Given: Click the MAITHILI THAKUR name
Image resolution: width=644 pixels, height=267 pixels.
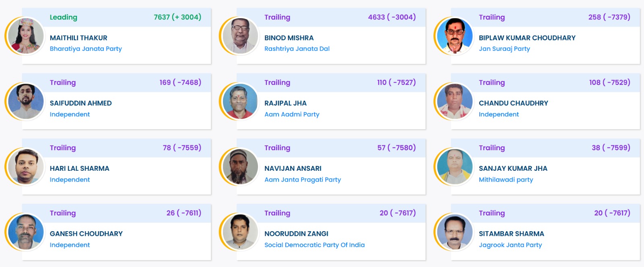Looking at the screenshot, I should point(78,38).
